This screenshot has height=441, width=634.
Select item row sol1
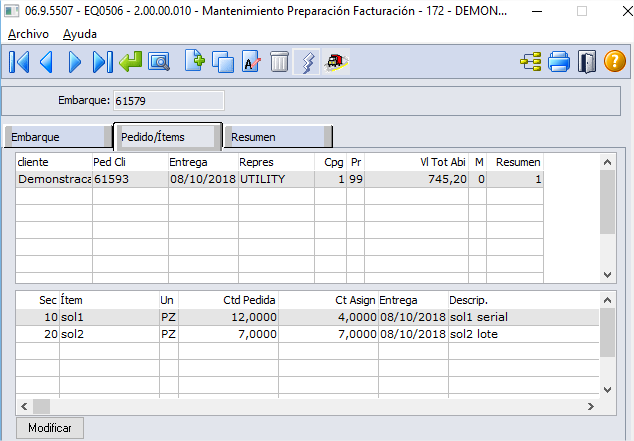(x=307, y=317)
